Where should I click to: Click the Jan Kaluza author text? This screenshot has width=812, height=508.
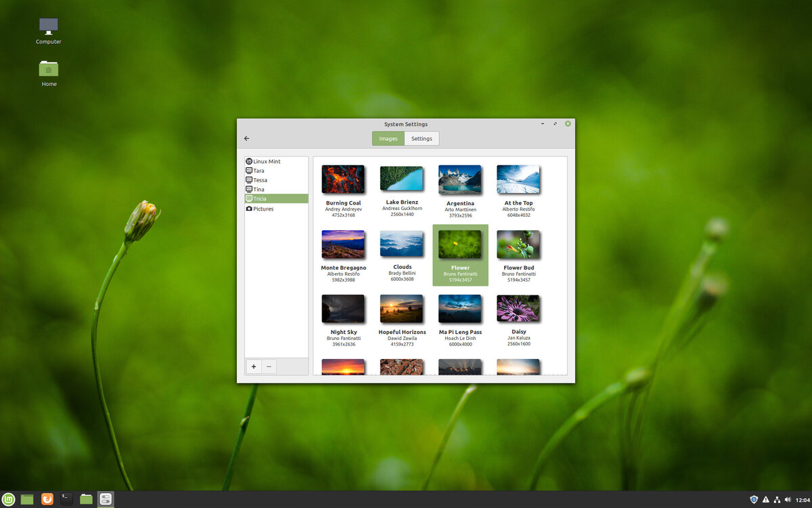point(518,337)
